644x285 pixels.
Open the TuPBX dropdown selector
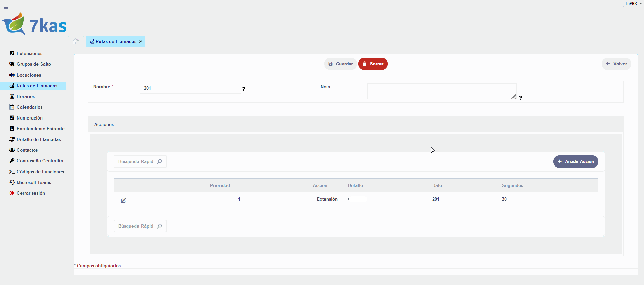click(x=633, y=3)
